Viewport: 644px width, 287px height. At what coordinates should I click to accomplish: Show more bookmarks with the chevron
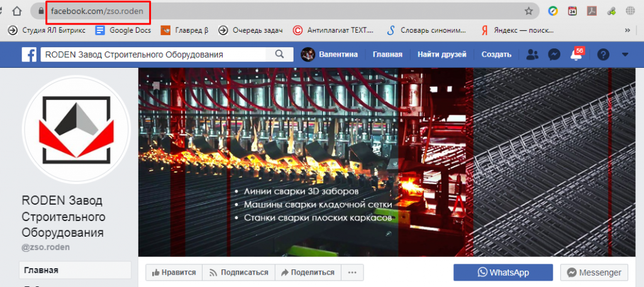pos(627,30)
